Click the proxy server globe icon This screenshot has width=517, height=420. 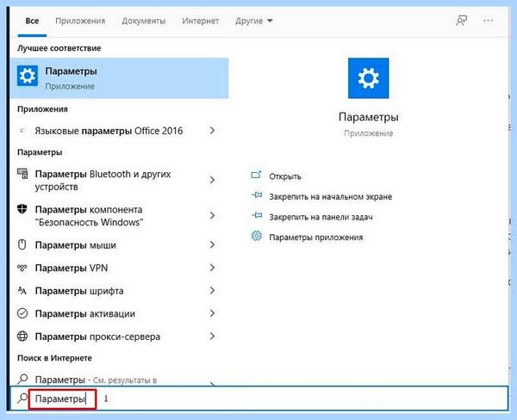pos(22,336)
